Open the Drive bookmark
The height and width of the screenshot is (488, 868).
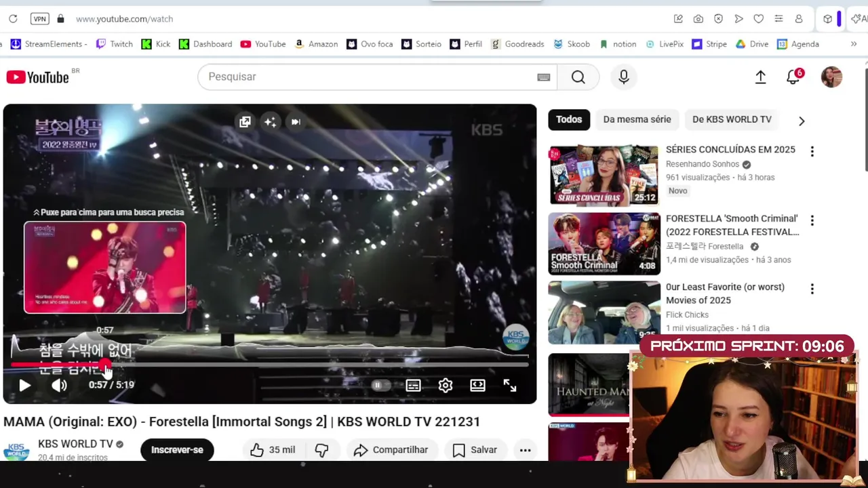(752, 44)
